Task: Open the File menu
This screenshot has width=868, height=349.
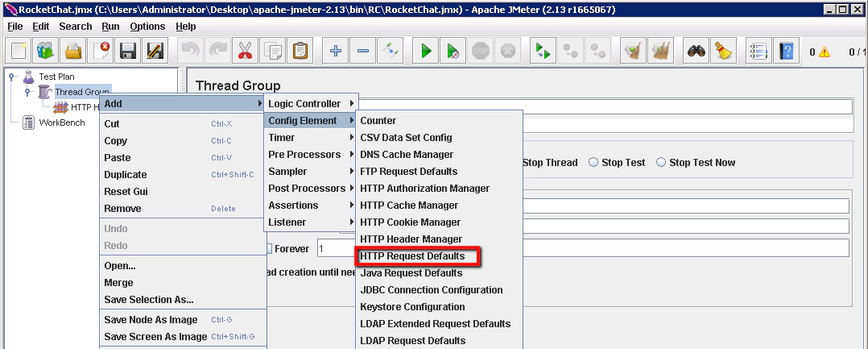Action: 15,26
